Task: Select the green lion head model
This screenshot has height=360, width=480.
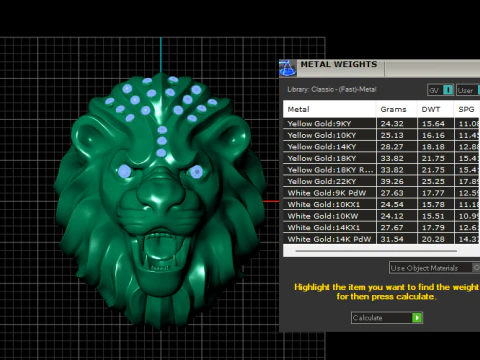Action: (x=159, y=200)
